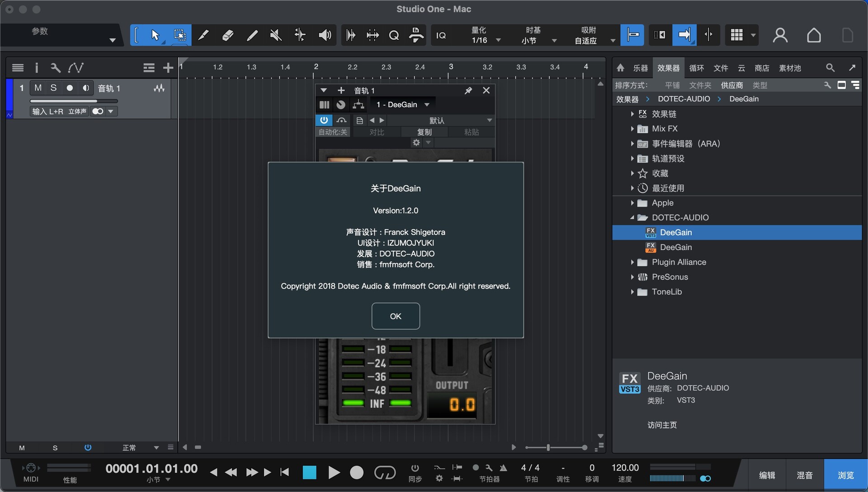
Task: Mute track 音轨 1
Action: [x=38, y=88]
